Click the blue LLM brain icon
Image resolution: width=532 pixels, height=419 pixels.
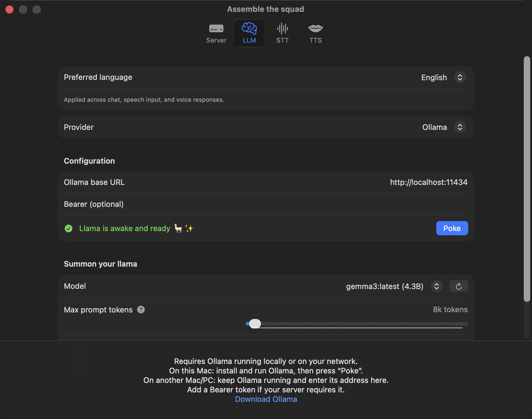coord(249,28)
